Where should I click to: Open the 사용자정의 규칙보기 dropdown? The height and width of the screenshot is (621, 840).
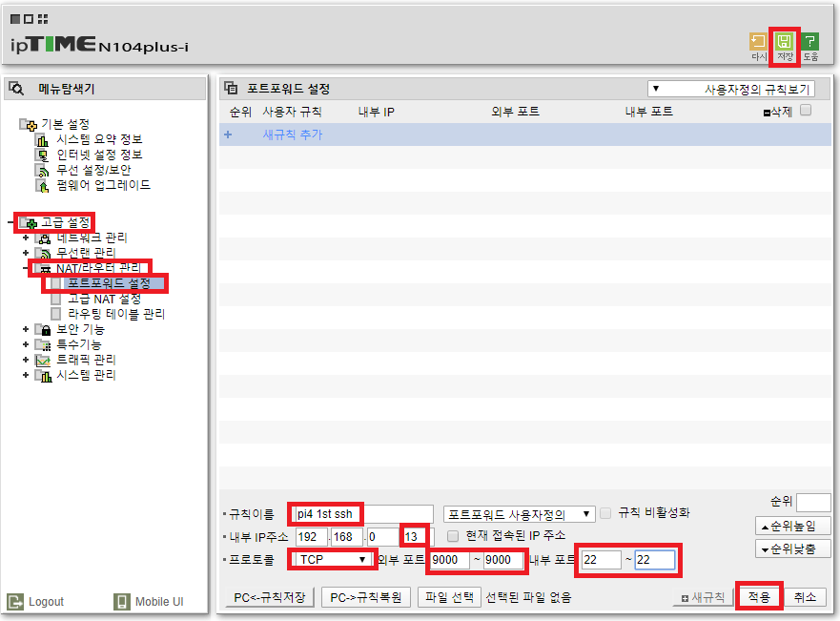[x=731, y=89]
